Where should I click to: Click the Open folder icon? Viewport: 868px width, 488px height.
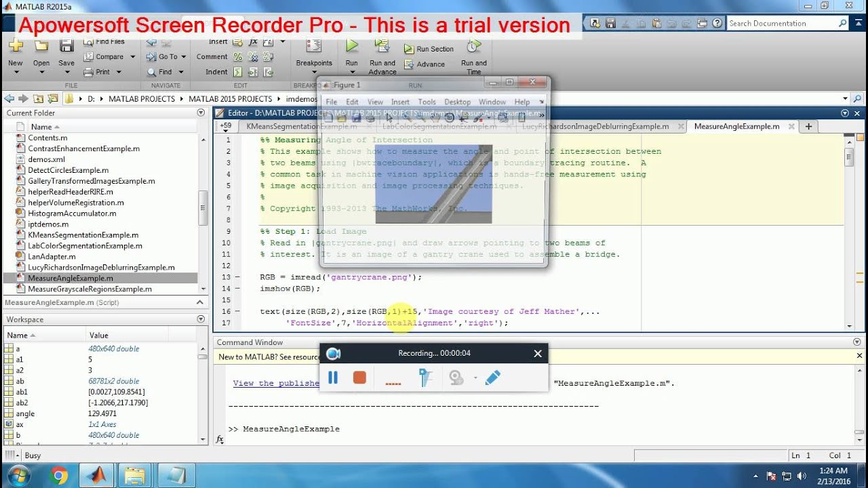(x=41, y=47)
